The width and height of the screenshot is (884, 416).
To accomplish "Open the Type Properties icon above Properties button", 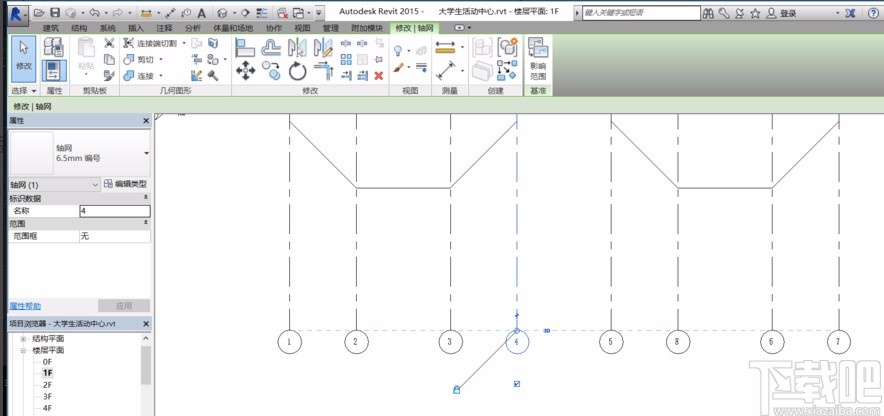I will (x=54, y=47).
